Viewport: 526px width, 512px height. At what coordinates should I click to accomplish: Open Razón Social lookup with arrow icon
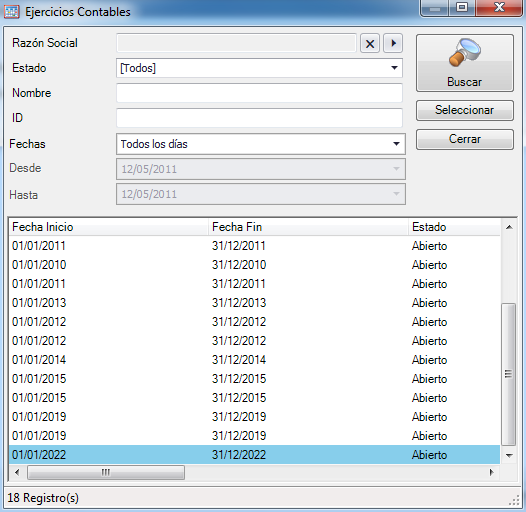pyautogui.click(x=393, y=43)
